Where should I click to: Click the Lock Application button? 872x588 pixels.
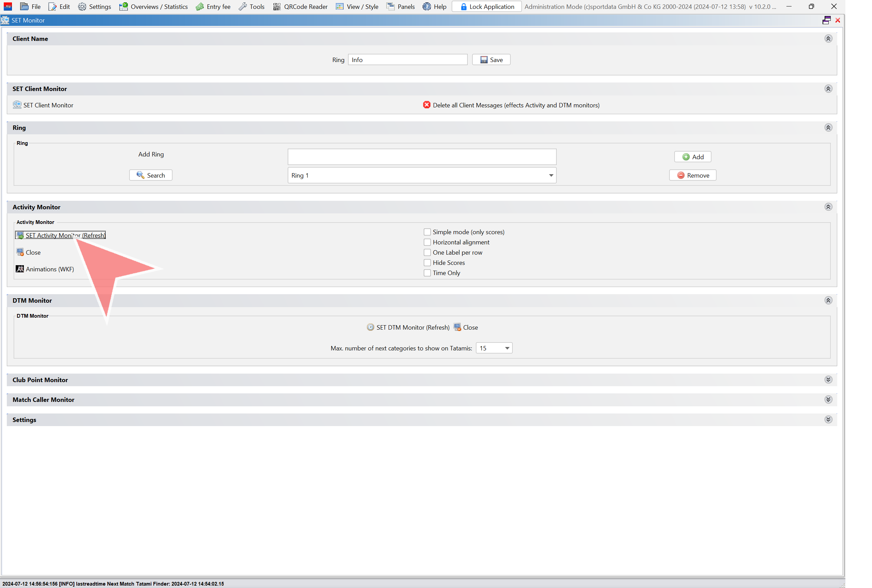click(486, 6)
